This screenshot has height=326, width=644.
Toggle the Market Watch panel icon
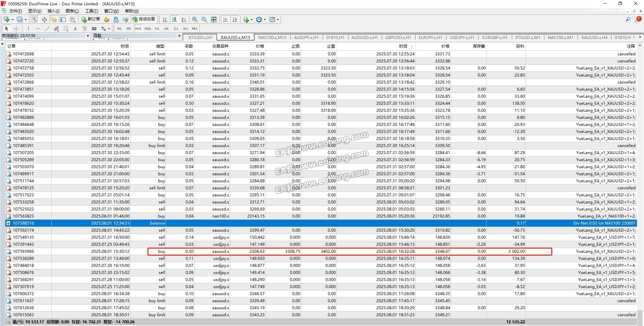(35, 19)
